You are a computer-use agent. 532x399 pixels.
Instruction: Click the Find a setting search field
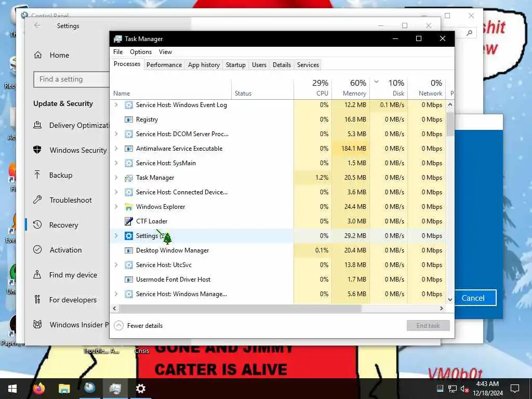(x=71, y=79)
